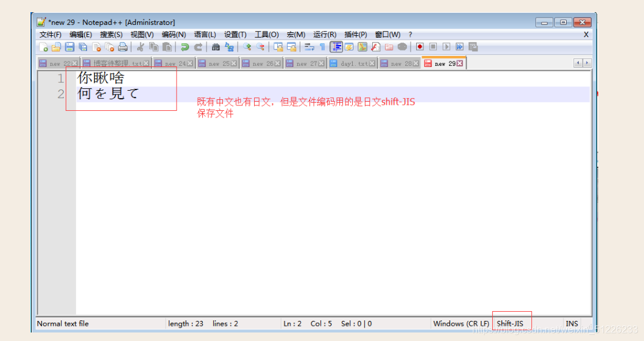Open the Folder as Workspace icon

click(x=389, y=47)
